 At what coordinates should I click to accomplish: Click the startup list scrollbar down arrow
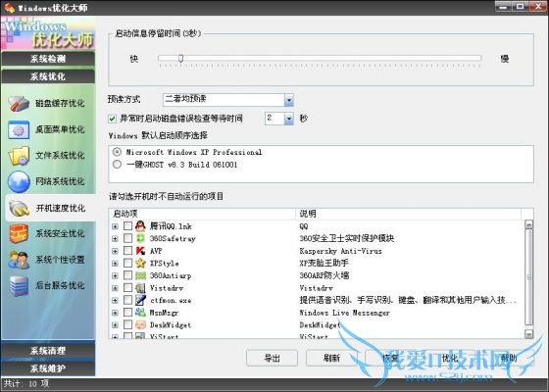(528, 334)
